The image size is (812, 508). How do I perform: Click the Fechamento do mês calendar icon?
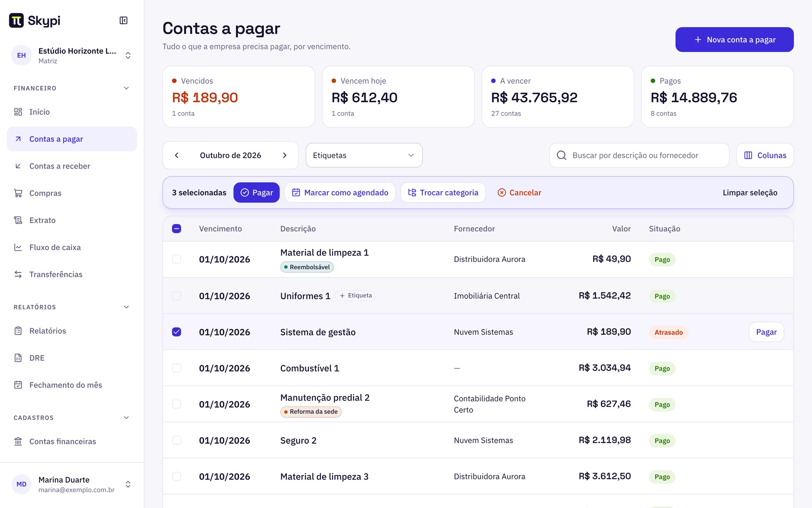click(18, 385)
